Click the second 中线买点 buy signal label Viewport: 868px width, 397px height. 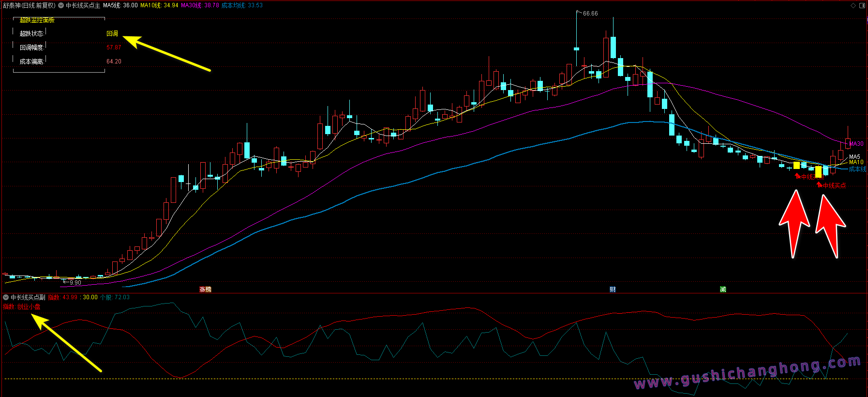click(x=834, y=185)
